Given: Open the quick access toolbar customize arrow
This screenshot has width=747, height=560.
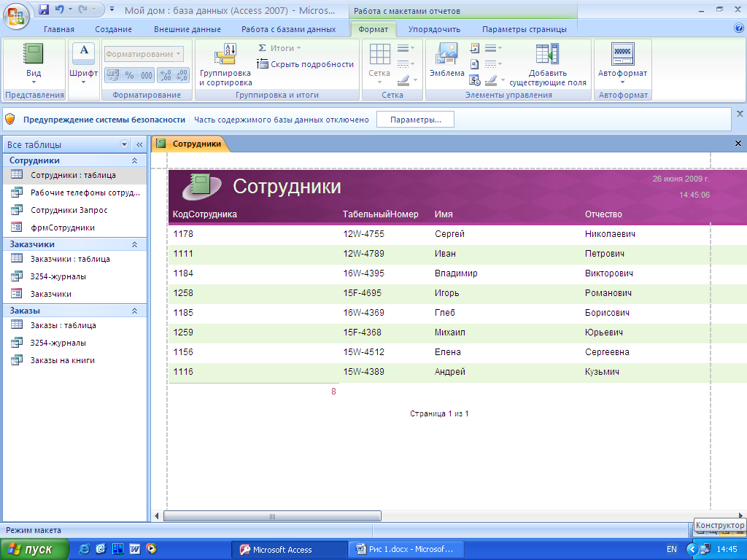Looking at the screenshot, I should pyautogui.click(x=112, y=9).
